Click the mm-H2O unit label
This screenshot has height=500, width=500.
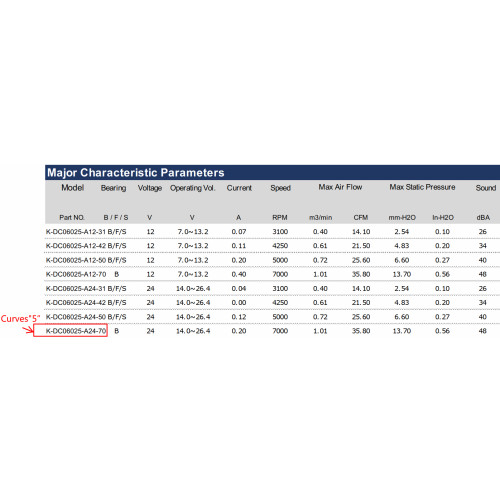click(x=402, y=217)
